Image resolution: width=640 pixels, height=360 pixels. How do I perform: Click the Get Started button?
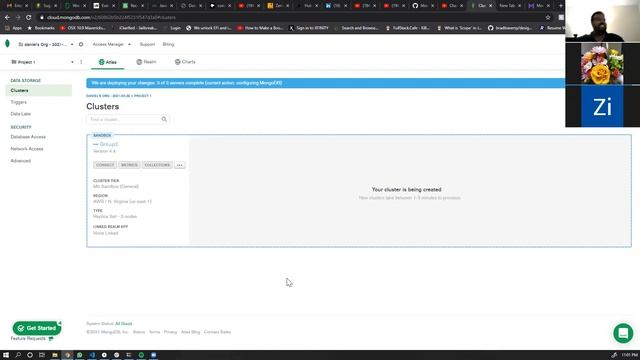point(37,328)
